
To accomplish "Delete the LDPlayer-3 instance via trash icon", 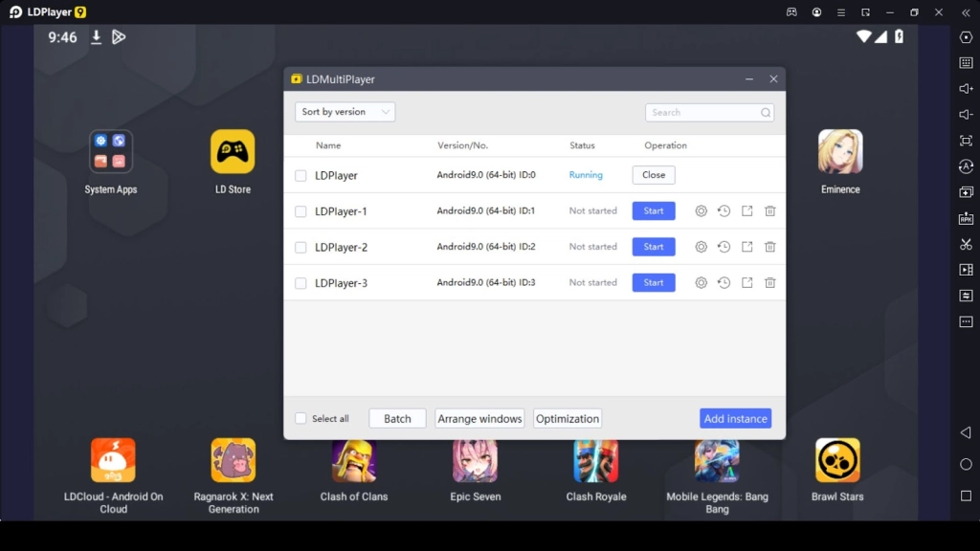I will coord(769,283).
